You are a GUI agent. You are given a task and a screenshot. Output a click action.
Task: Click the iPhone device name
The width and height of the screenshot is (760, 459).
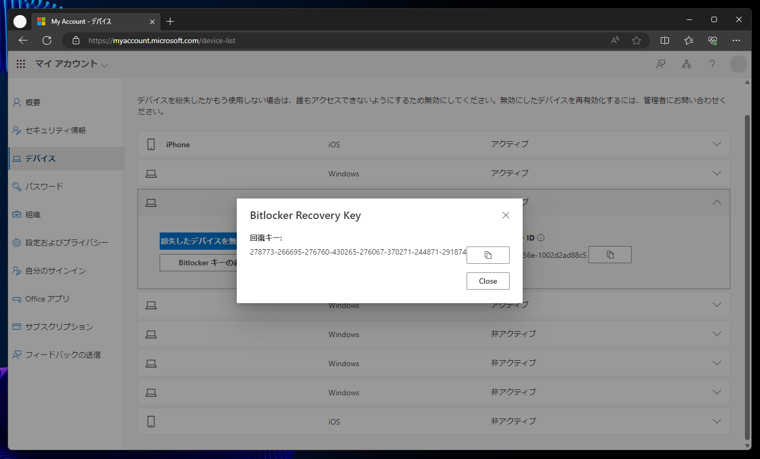(x=178, y=144)
